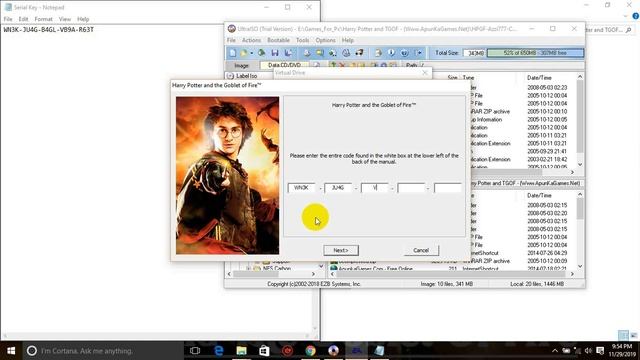Click the down arrow of the lower file list scrollbar
640x360 pixels.
point(580,267)
